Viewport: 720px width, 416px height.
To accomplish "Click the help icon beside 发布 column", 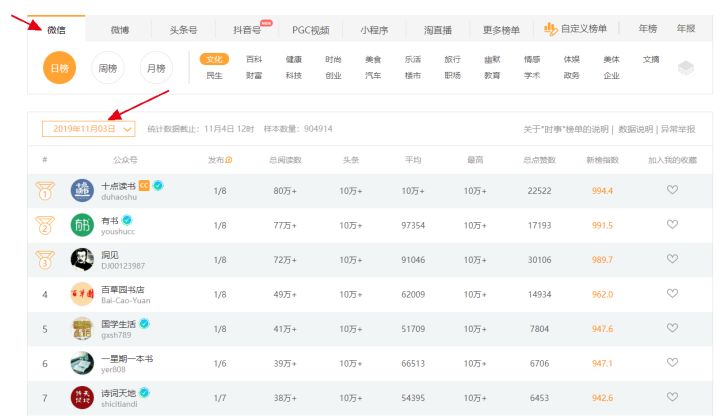I will coord(229,160).
